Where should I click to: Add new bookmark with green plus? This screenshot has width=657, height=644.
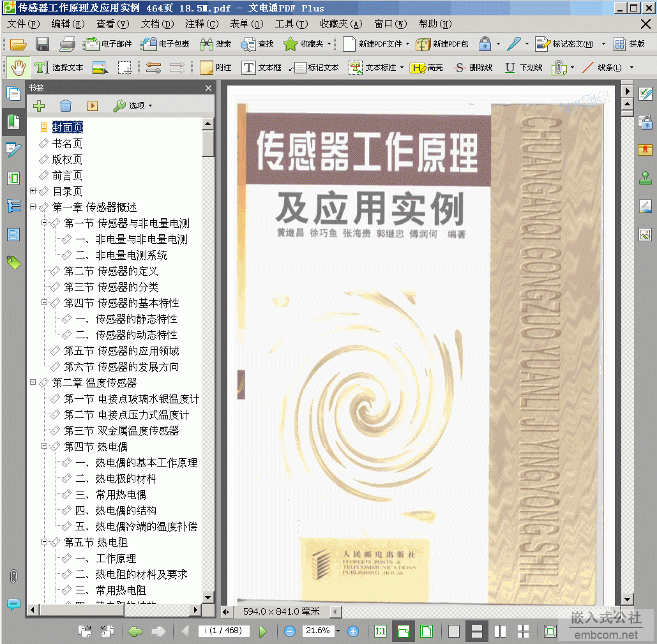[39, 105]
